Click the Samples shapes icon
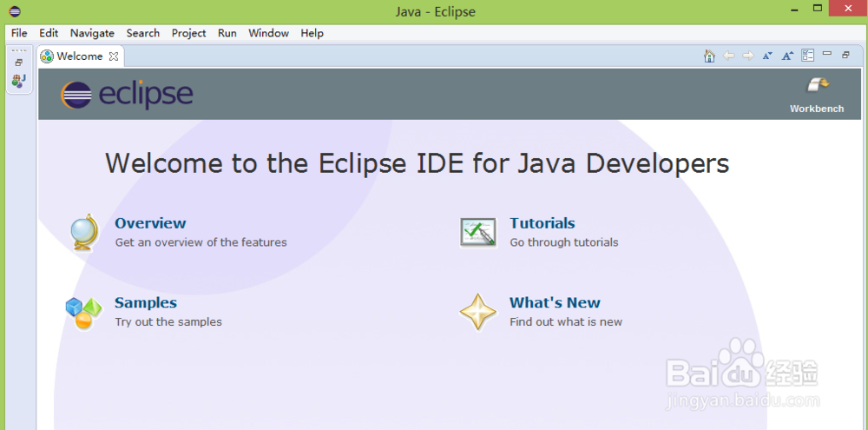The height and width of the screenshot is (430, 868). click(x=84, y=312)
